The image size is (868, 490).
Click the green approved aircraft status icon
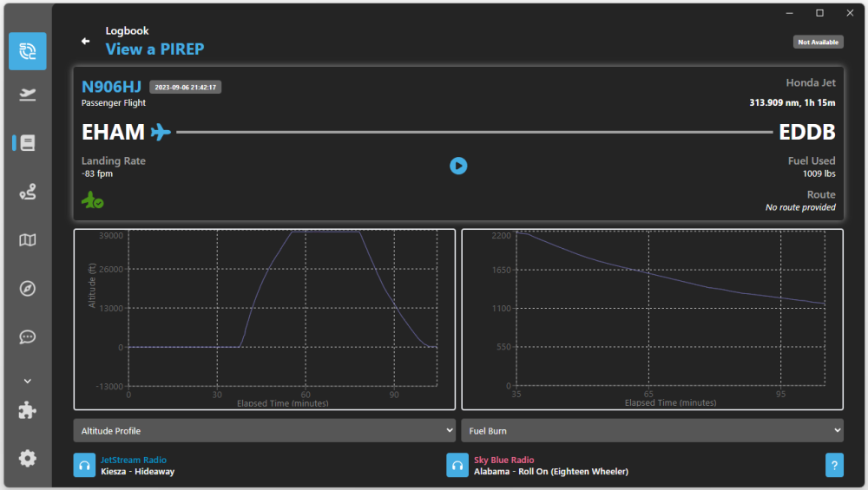(x=93, y=200)
